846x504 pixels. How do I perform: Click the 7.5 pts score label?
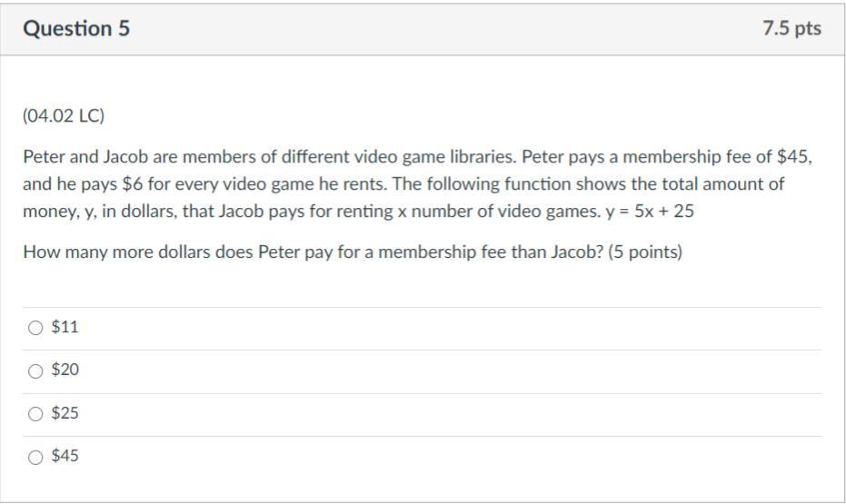point(791,28)
